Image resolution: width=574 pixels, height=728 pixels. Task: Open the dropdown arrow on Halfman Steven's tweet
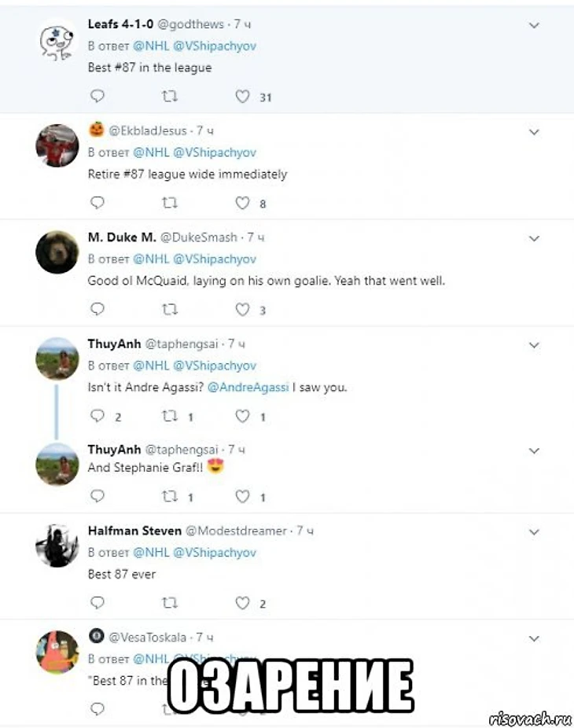[x=534, y=532]
